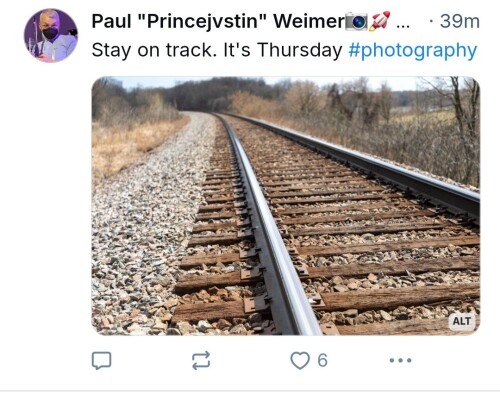This screenshot has width=500, height=395.
Task: Click the rocket emoji in display name
Action: (x=379, y=21)
